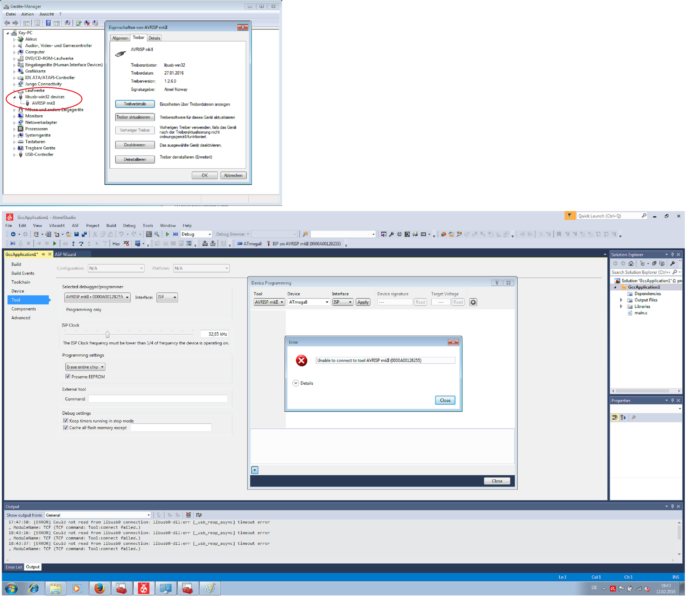Expand USB-Controller in Geräte-Manager
The image size is (700, 612).
tap(14, 155)
